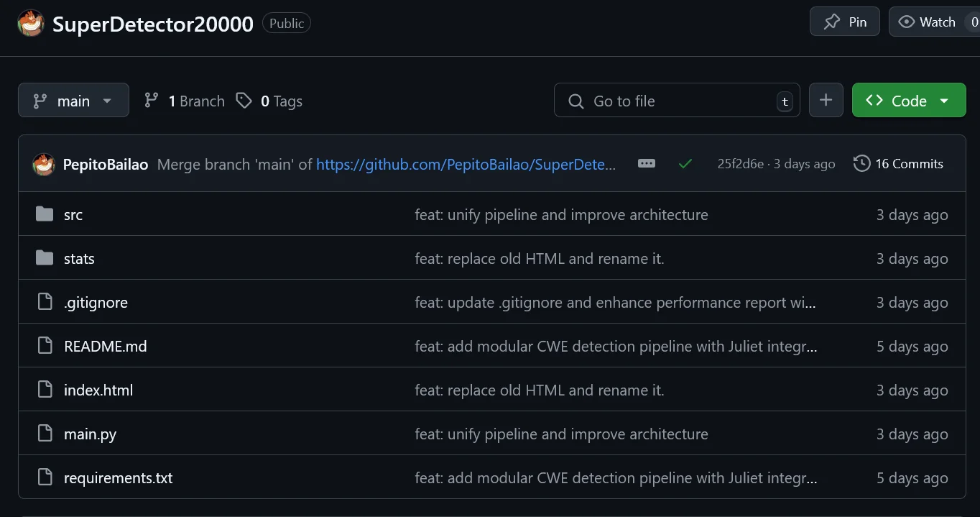
Task: Open the src row commit message link
Action: [x=561, y=215]
